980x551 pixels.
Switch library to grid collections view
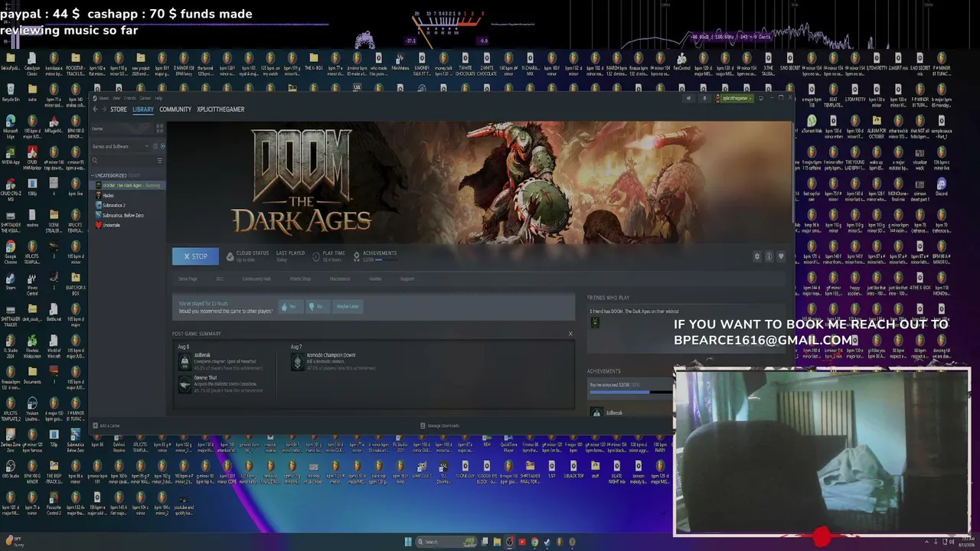coord(160,129)
